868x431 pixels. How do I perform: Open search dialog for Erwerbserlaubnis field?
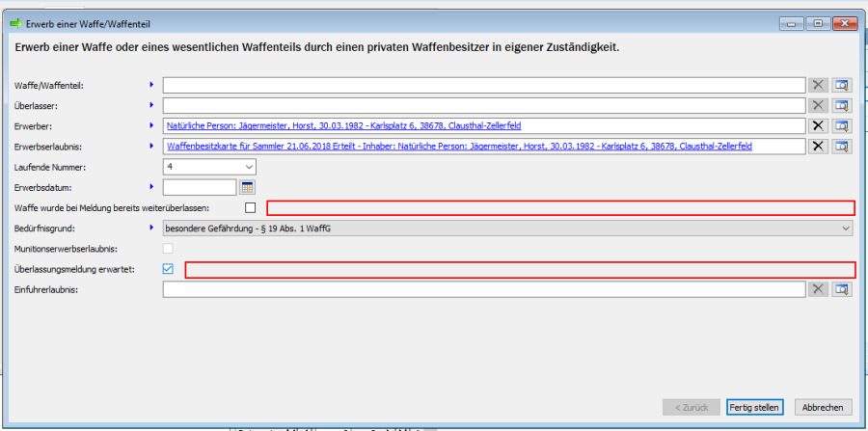(x=843, y=146)
